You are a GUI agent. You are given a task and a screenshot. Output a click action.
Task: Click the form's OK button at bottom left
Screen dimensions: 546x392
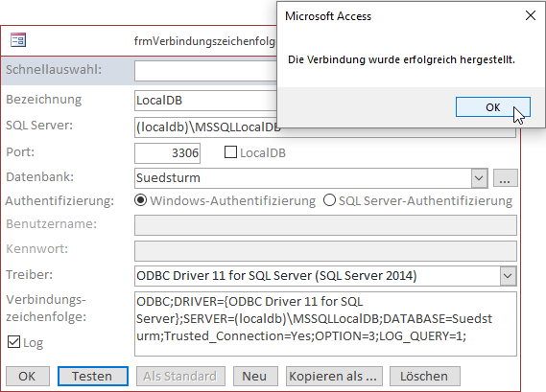coord(28,376)
